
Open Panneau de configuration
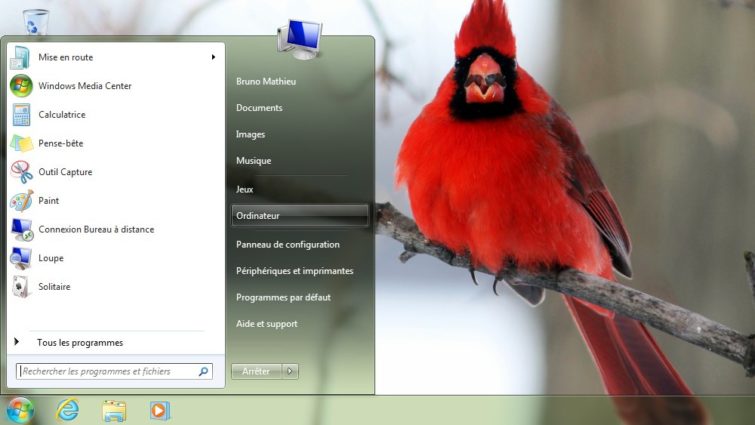[287, 245]
